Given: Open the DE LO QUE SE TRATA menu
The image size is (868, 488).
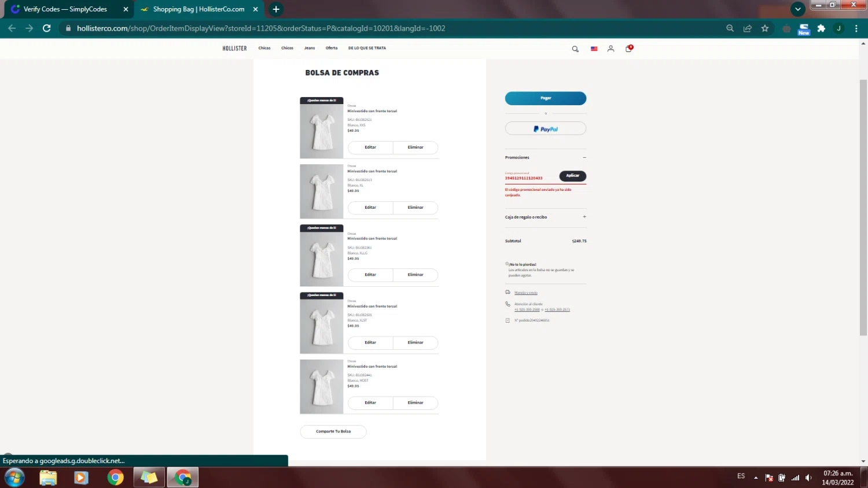Looking at the screenshot, I should pyautogui.click(x=367, y=48).
